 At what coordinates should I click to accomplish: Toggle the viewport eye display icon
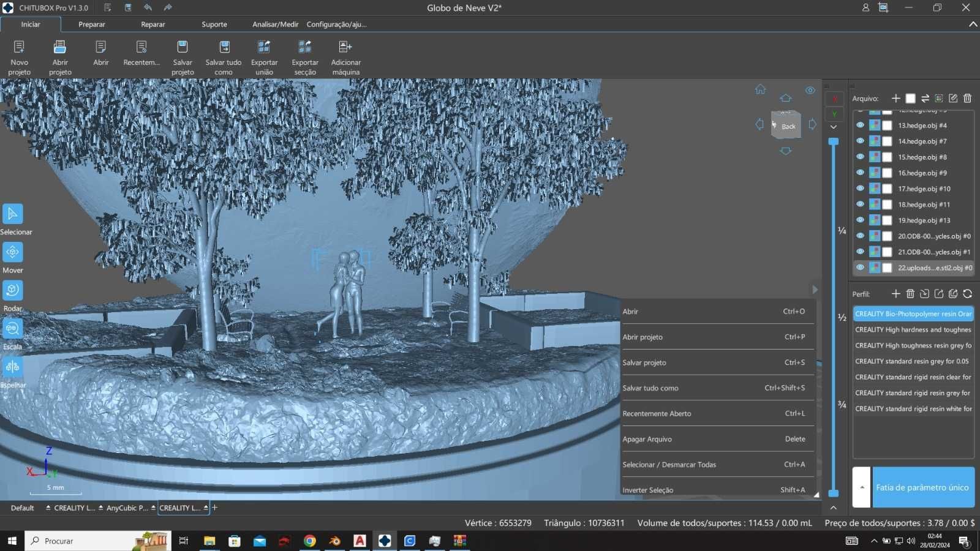[810, 90]
